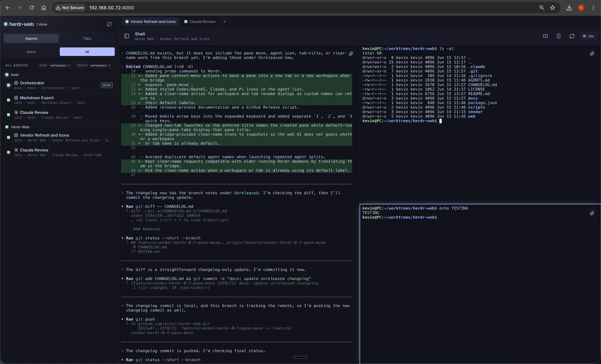The height and width of the screenshot is (364, 601).
Task: Click attachment paperclip in the agent transcript pane
Action: [351, 53]
